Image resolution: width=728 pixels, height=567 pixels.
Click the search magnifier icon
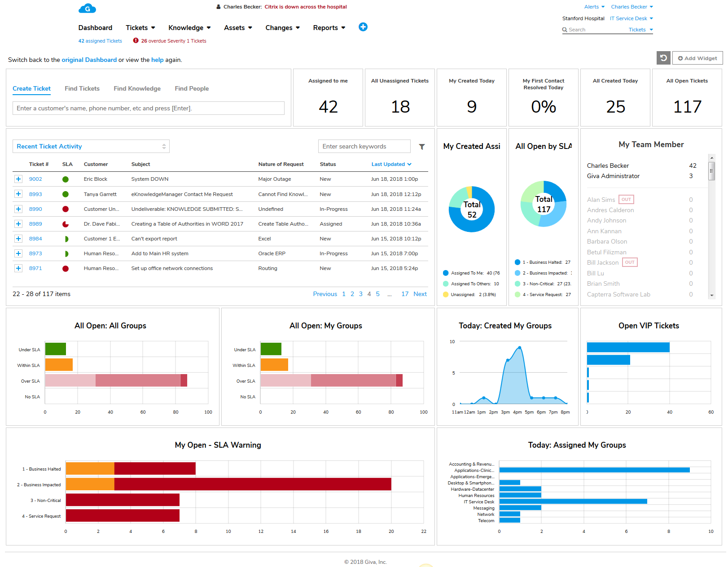[565, 30]
